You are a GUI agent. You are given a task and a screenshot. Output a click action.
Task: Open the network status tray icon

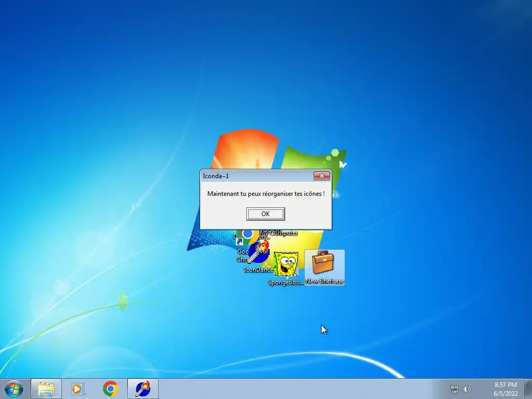click(454, 389)
